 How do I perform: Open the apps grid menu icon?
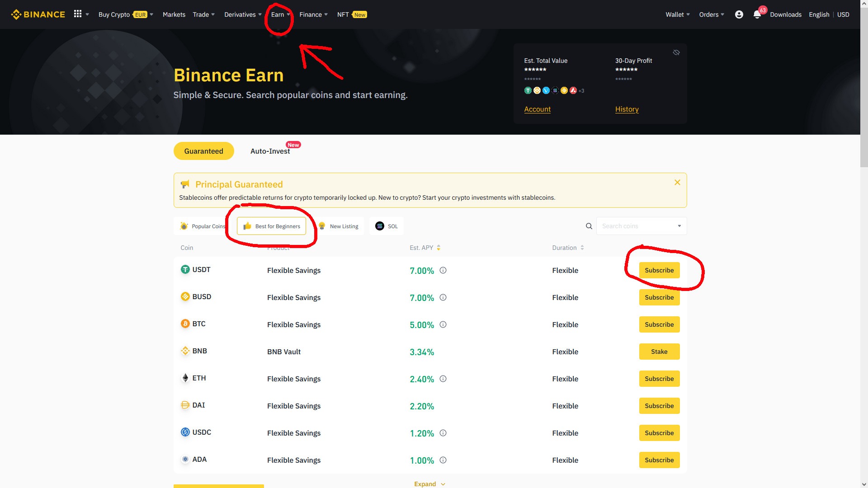coord(78,14)
